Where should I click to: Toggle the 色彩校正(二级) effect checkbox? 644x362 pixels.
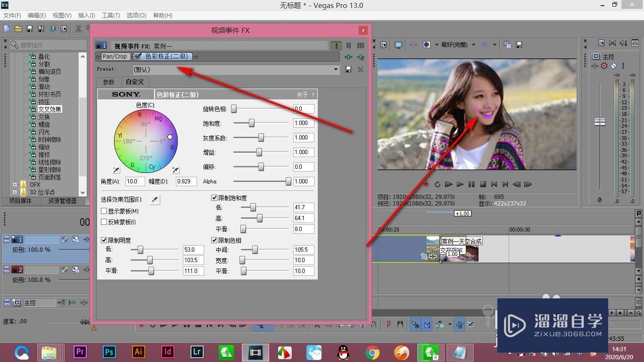(138, 57)
